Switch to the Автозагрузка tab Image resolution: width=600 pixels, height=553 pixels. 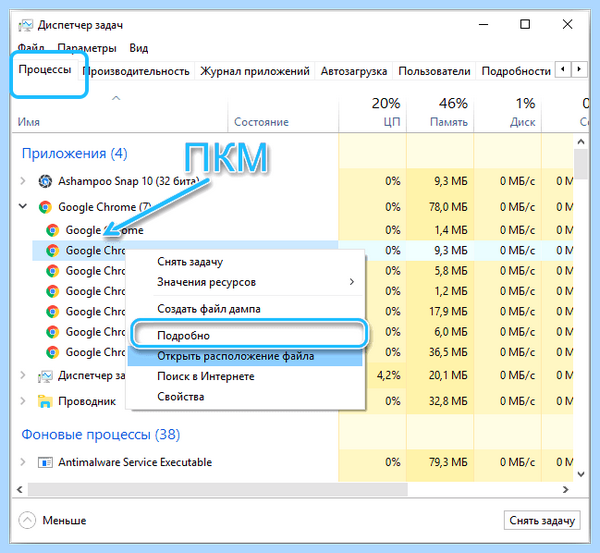click(354, 71)
